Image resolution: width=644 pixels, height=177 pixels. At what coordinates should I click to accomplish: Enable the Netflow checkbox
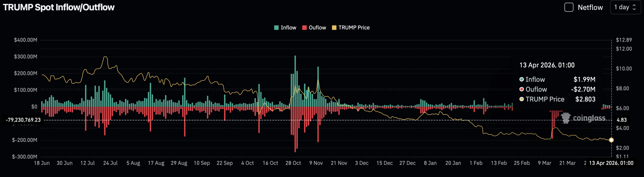click(569, 7)
